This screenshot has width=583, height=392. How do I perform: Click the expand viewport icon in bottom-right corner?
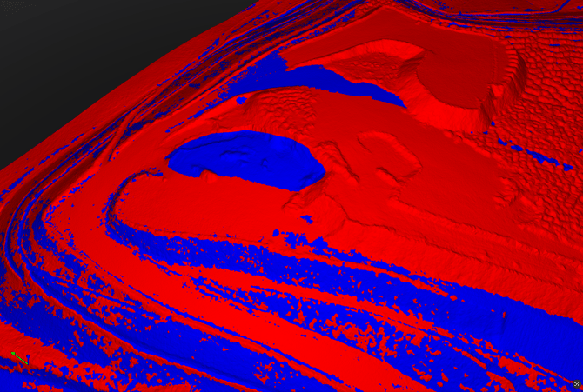tap(576, 384)
